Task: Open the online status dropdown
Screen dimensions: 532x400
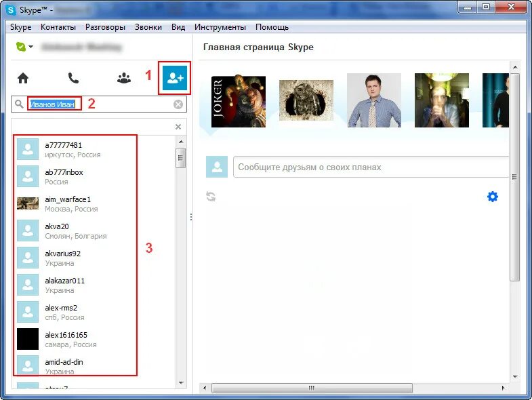Action: (24, 47)
